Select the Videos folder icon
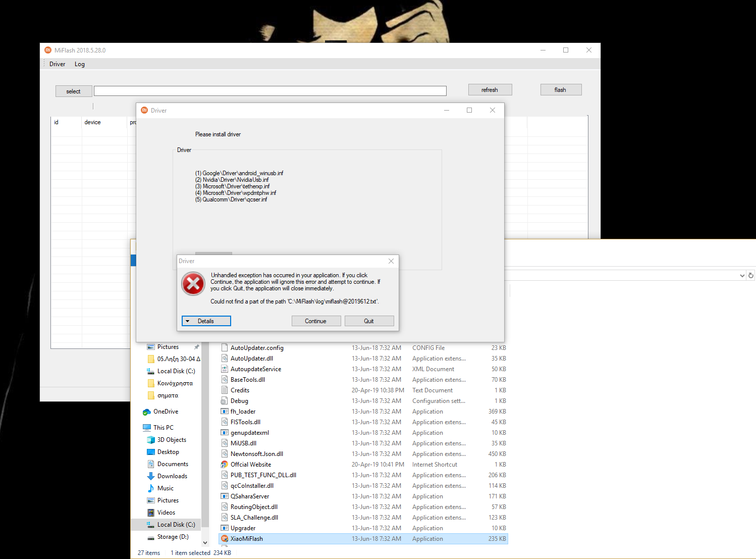756x559 pixels. (150, 513)
